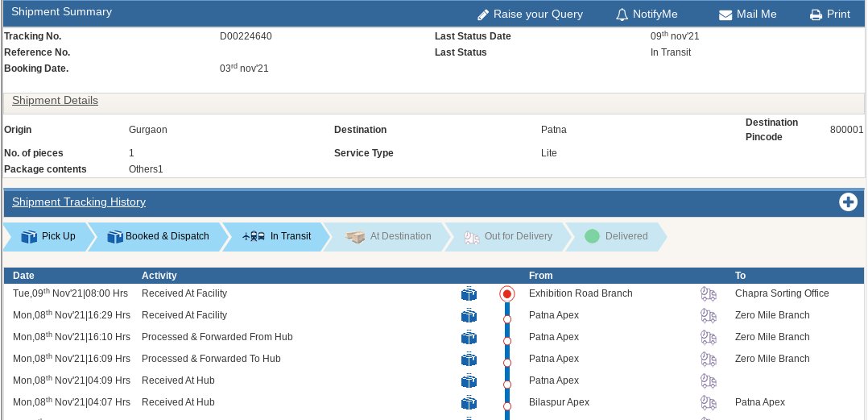
Task: Click the Shipment Details heading link
Action: tap(55, 100)
